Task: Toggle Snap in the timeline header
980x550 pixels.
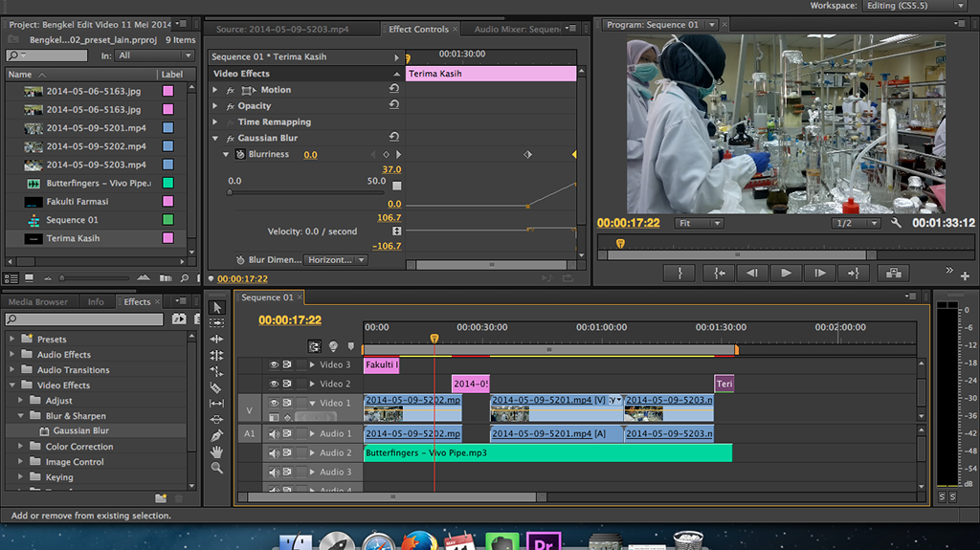Action: (x=314, y=346)
